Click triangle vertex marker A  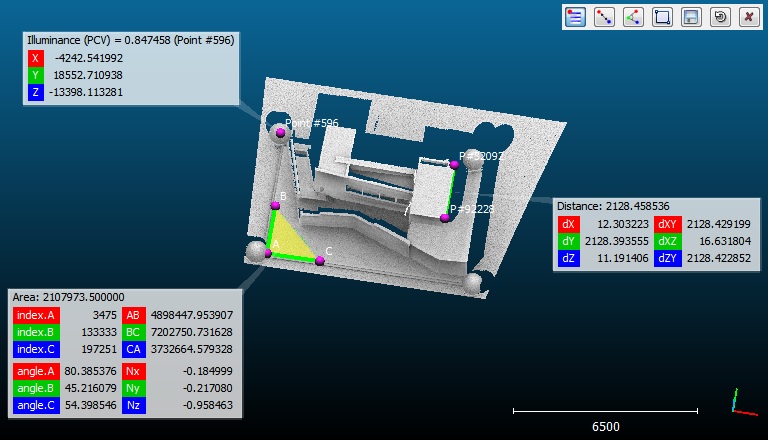[x=268, y=253]
